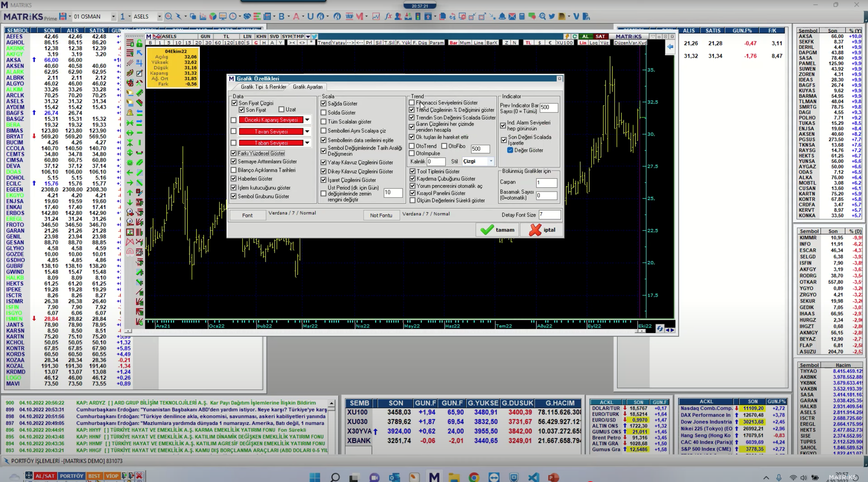The image size is (868, 482).
Task: Open Önceki Kapanış Seviyesi color dropdown
Action: click(x=307, y=120)
